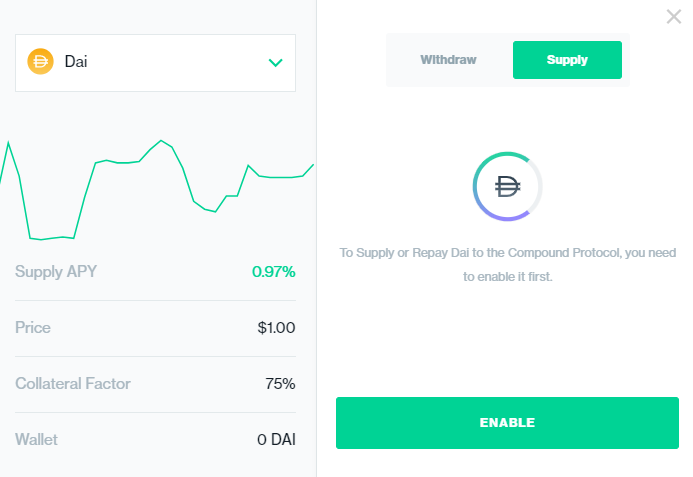Image resolution: width=693 pixels, height=477 pixels.
Task: Click the 0.97% Supply APY value
Action: (x=274, y=271)
